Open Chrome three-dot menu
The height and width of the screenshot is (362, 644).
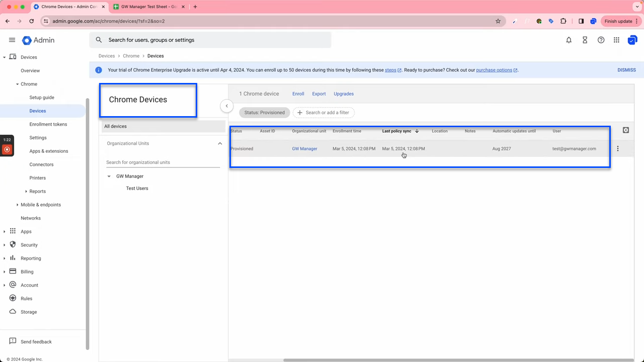point(638,21)
